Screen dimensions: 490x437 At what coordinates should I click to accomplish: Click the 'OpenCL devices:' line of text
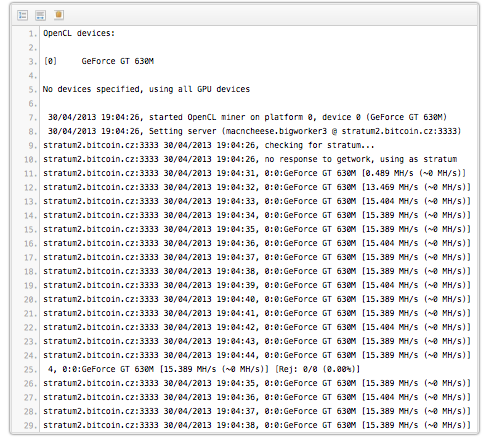coord(79,33)
